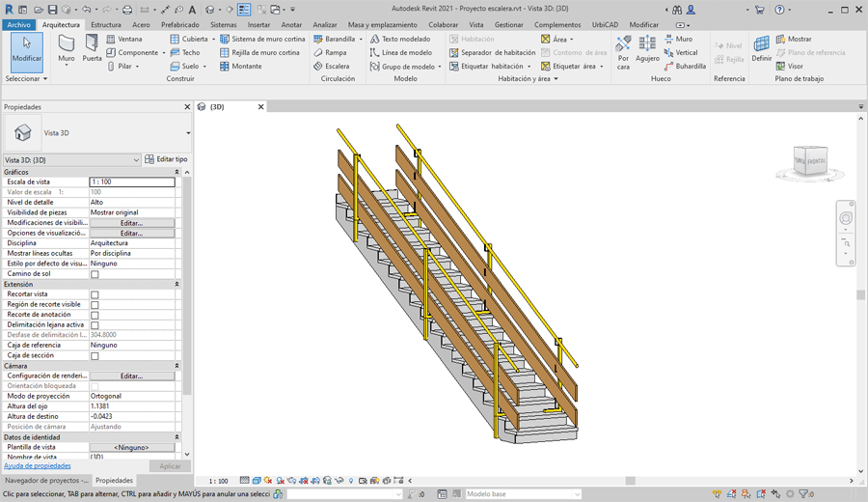The width and height of the screenshot is (868, 502).
Task: Open the Ayuda de propiedades link
Action: coord(38,465)
